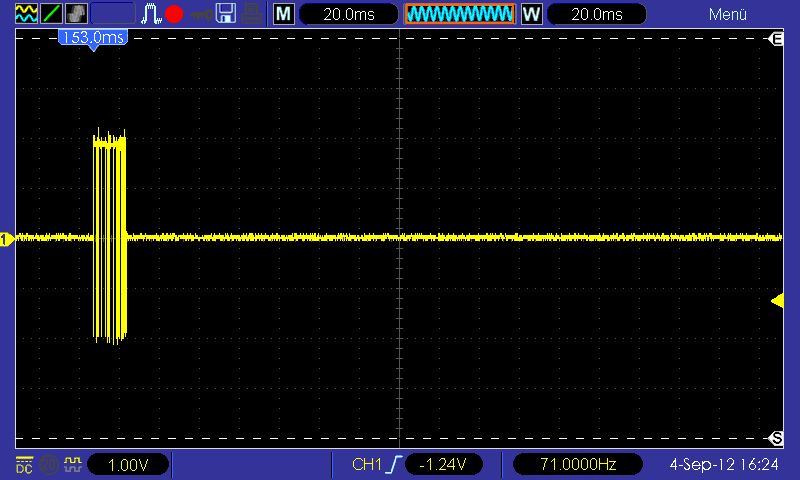This screenshot has height=480, width=800.
Task: Click the S marker at lower dashed line
Action: tap(777, 438)
